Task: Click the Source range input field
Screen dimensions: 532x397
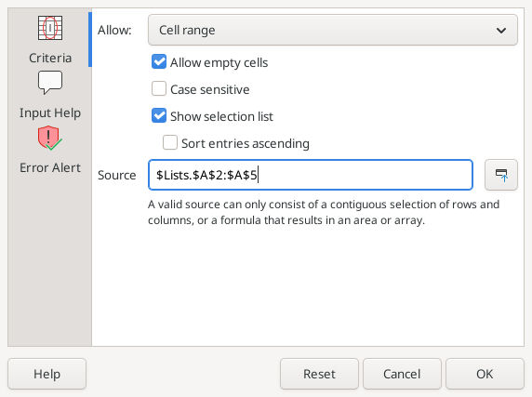Action: (x=311, y=175)
